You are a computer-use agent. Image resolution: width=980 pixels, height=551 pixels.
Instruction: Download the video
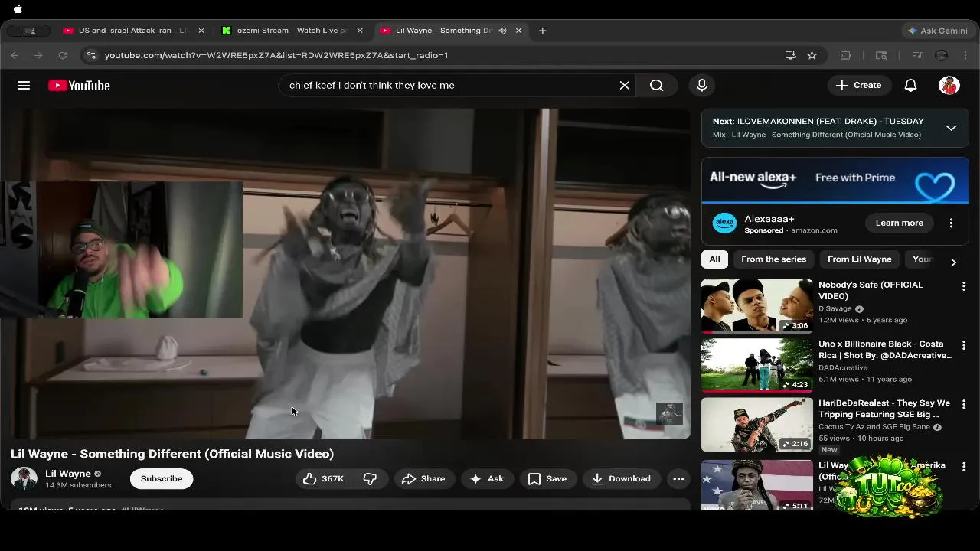click(621, 478)
